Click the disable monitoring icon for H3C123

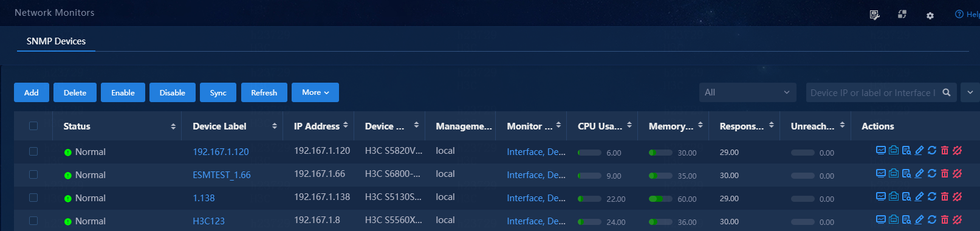point(957,219)
